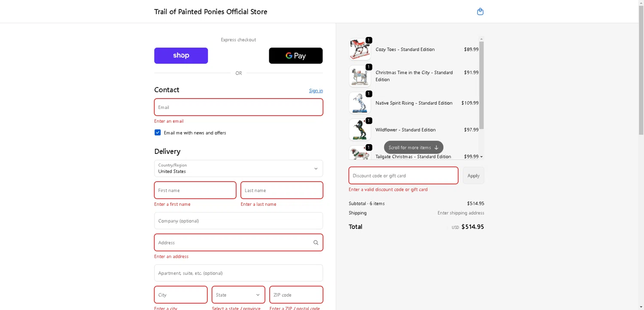Viewport: 644px width, 310px height.
Task: Click the order list scroll-down arrow
Action: (x=482, y=157)
